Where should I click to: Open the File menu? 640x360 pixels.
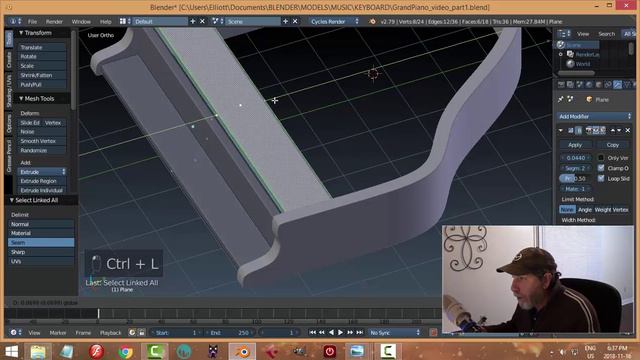coord(32,22)
